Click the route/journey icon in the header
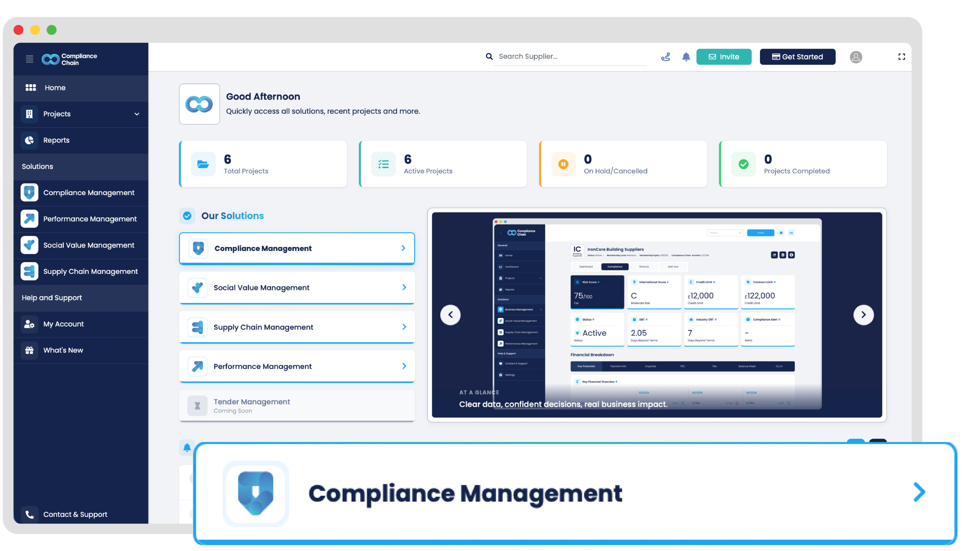 pyautogui.click(x=666, y=57)
